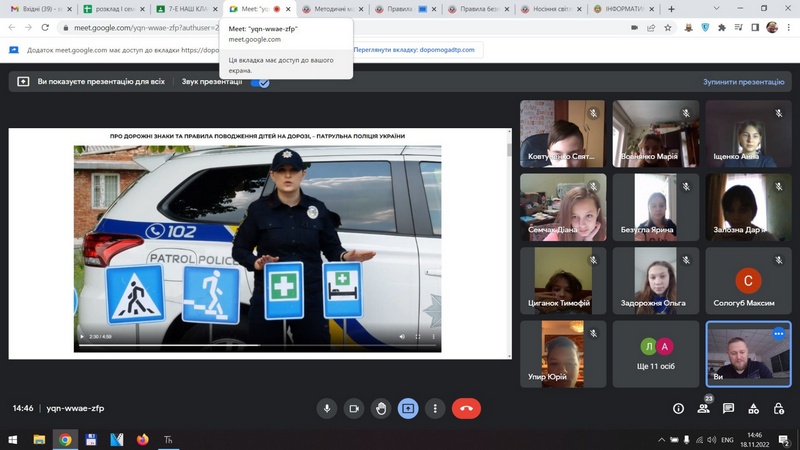This screenshot has width=800, height=450.
Task: Click the video volume icon
Action: (x=402, y=337)
